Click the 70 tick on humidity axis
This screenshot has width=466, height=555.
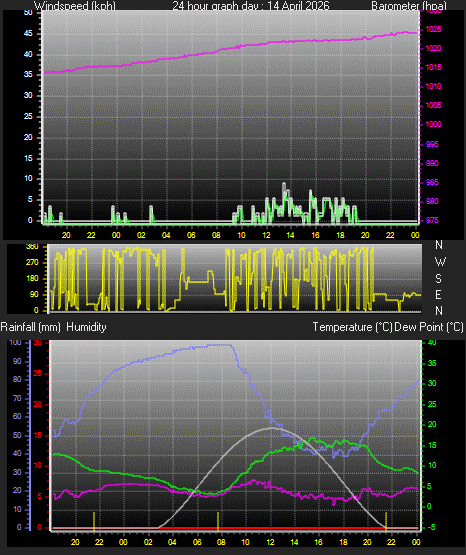tap(17, 399)
